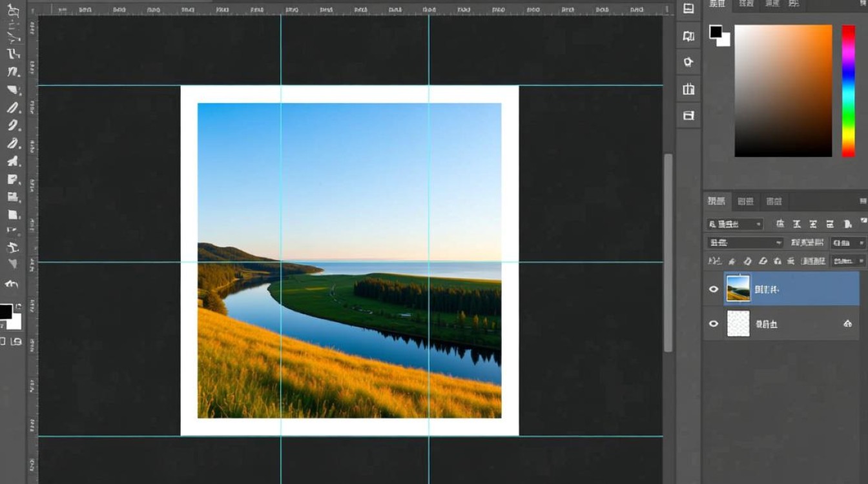Image resolution: width=868 pixels, height=484 pixels.
Task: Select the Move tool atop the left toolbar
Action: pyautogui.click(x=13, y=11)
